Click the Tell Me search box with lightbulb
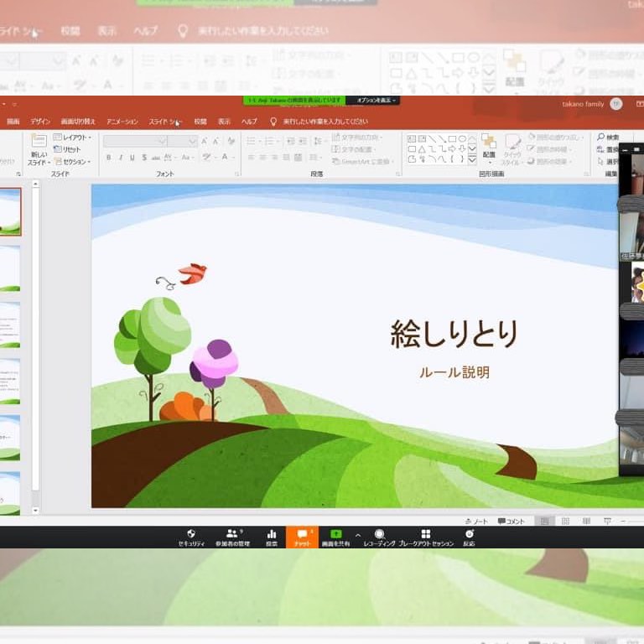 tap(319, 122)
